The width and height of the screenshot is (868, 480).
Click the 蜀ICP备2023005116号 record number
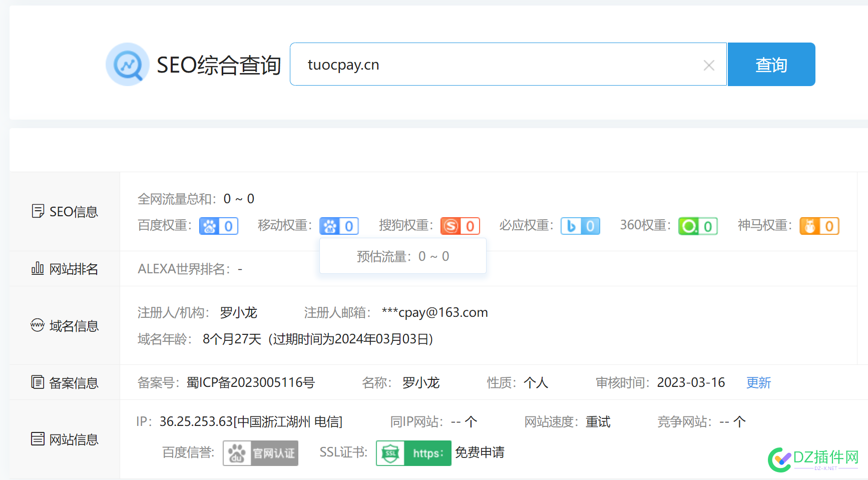pos(251,383)
